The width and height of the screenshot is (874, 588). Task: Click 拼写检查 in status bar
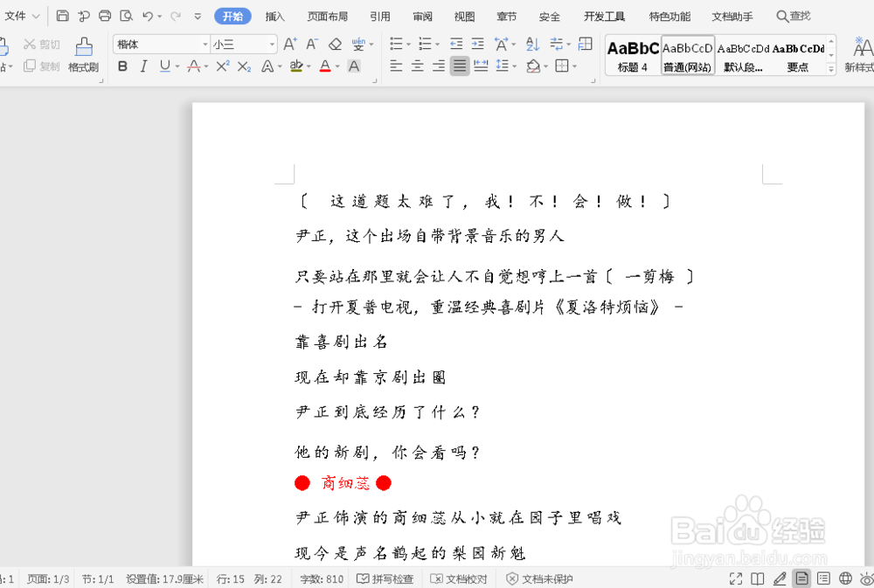[385, 579]
